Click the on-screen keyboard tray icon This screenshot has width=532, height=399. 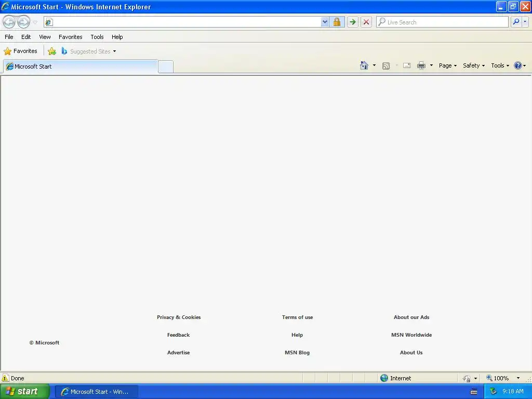point(474,392)
